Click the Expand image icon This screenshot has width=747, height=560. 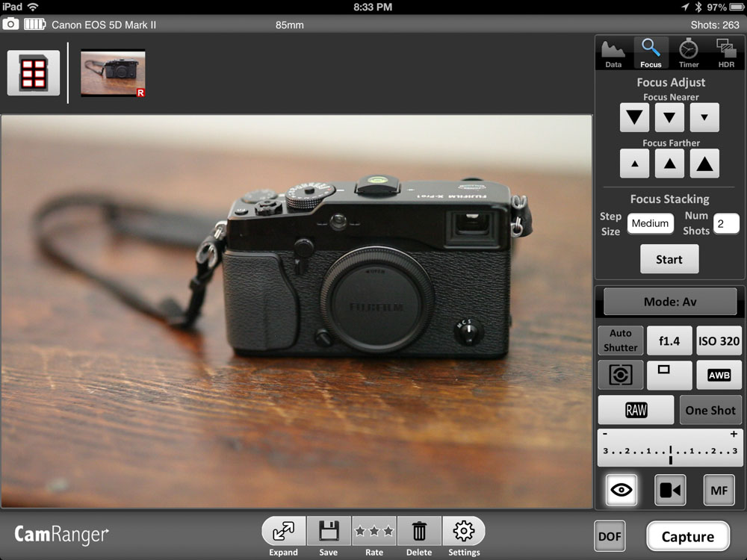pyautogui.click(x=283, y=531)
